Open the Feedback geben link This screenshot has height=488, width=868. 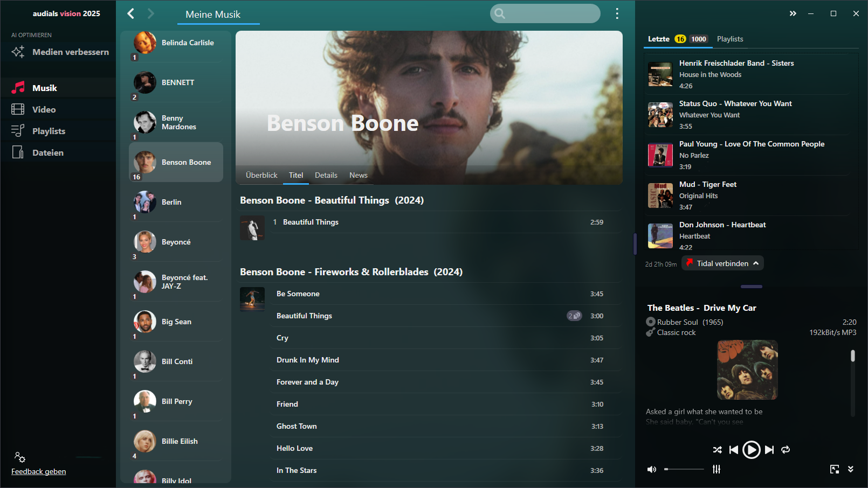39,471
